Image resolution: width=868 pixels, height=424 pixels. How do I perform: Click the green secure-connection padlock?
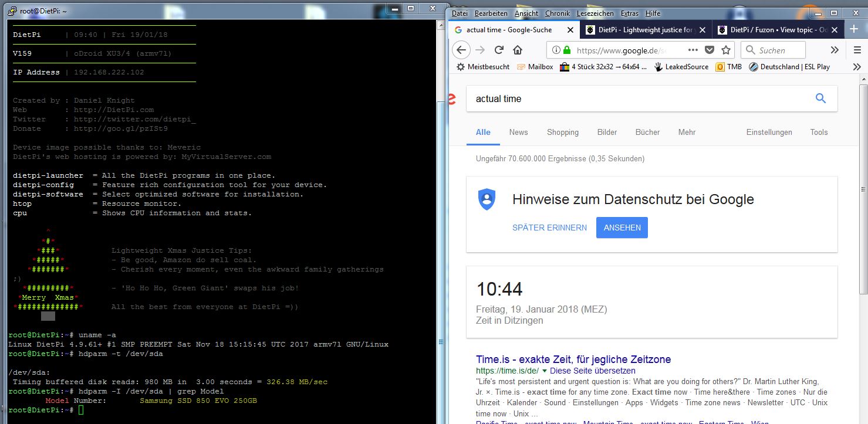(567, 50)
